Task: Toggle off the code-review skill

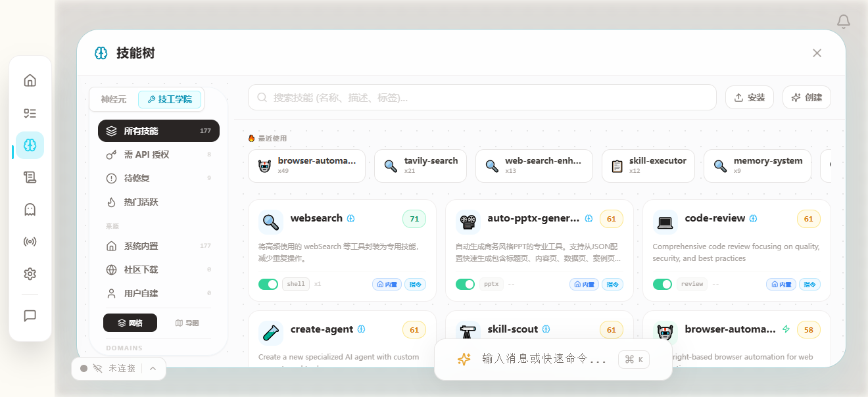Action: 662,284
